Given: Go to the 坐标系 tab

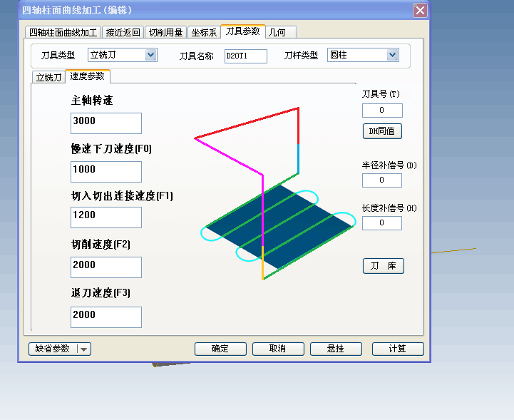Looking at the screenshot, I should point(204,33).
